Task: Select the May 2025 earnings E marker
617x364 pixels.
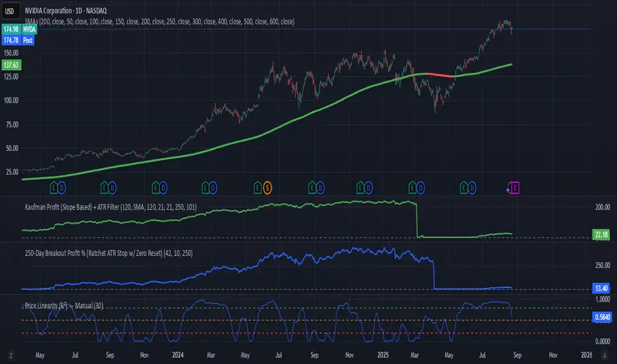Action: click(x=464, y=188)
